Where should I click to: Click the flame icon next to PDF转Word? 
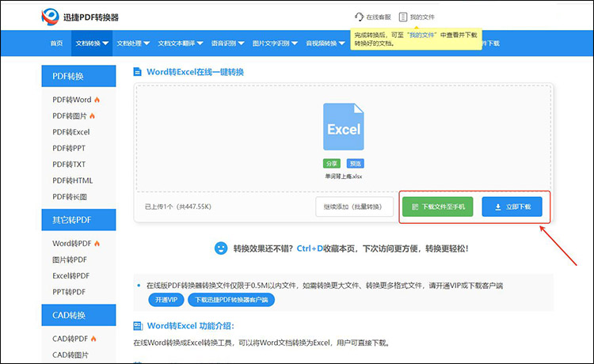coord(97,100)
